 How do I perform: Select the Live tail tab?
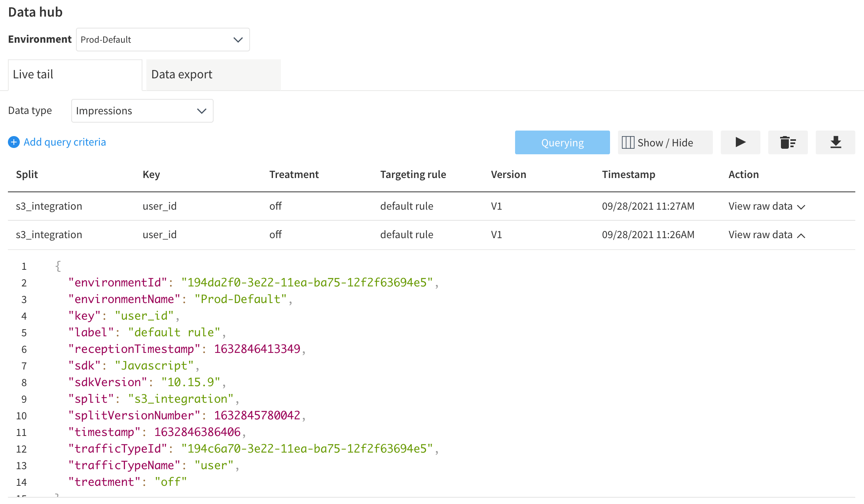click(x=75, y=74)
